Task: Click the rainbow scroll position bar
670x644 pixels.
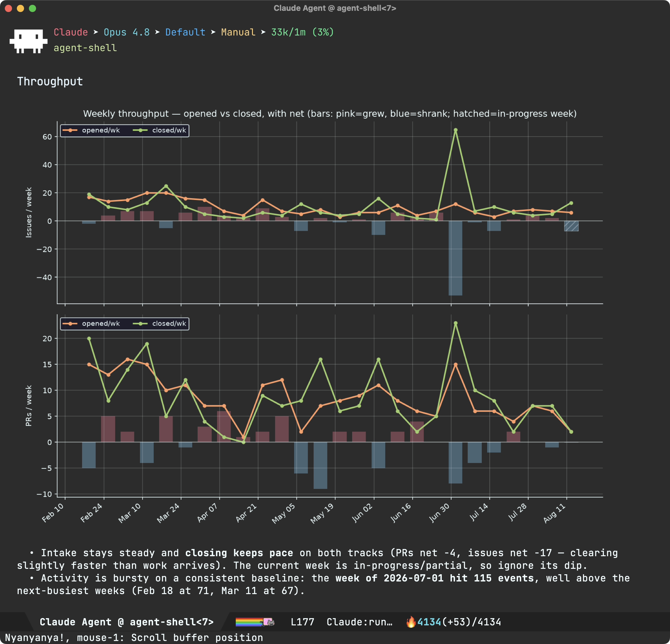Action: (x=249, y=622)
